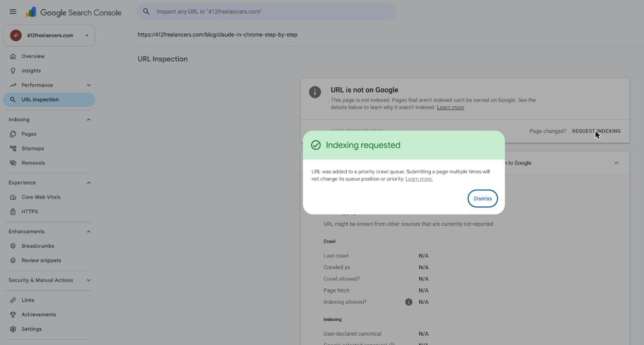Select URL inspection menu item
The height and width of the screenshot is (345, 644).
click(49, 100)
